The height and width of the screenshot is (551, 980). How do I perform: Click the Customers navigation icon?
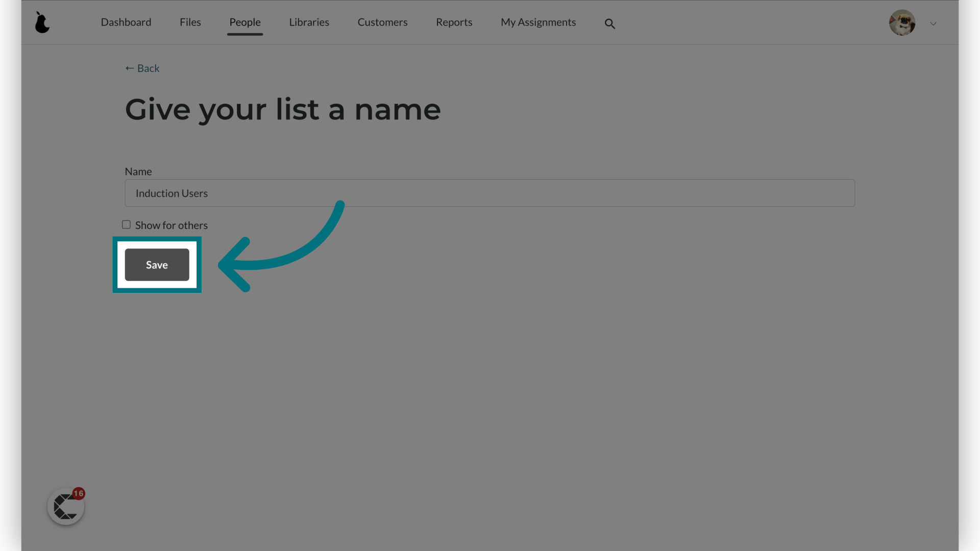coord(382,22)
